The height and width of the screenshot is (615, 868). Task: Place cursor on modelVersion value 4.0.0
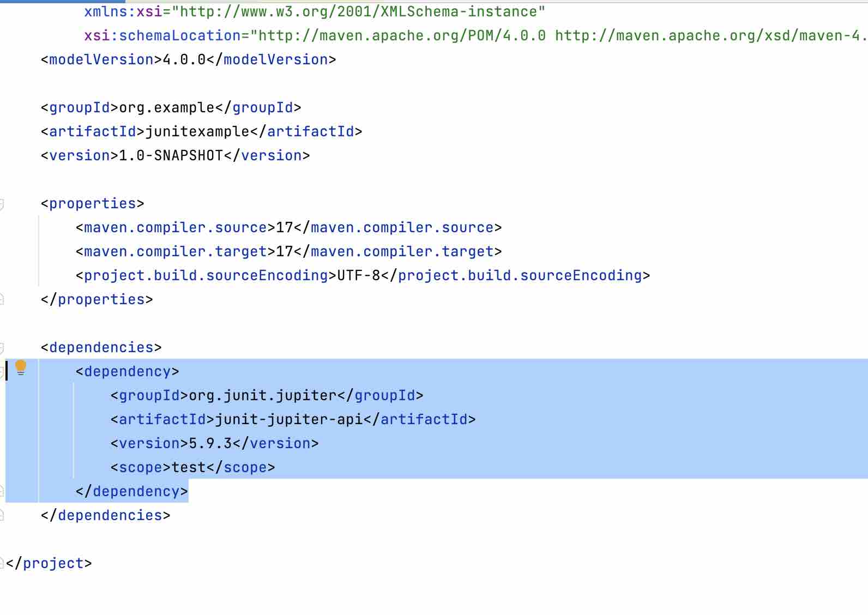pyautogui.click(x=184, y=59)
